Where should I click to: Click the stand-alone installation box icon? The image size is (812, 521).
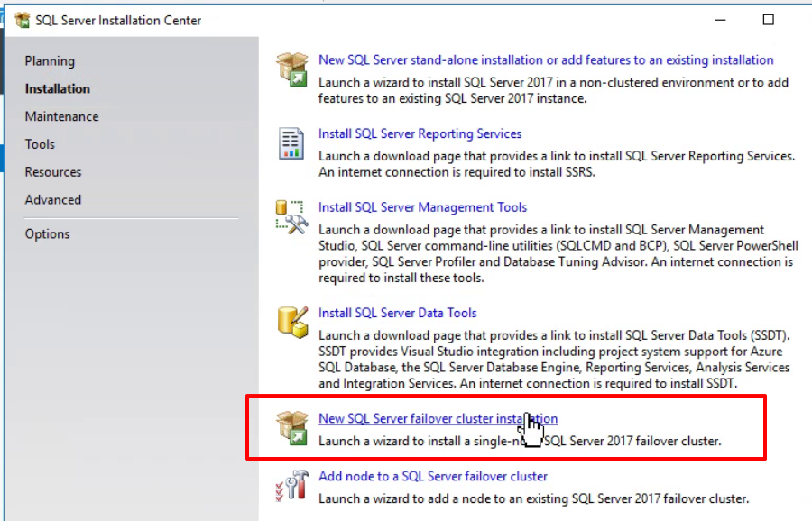[x=292, y=69]
